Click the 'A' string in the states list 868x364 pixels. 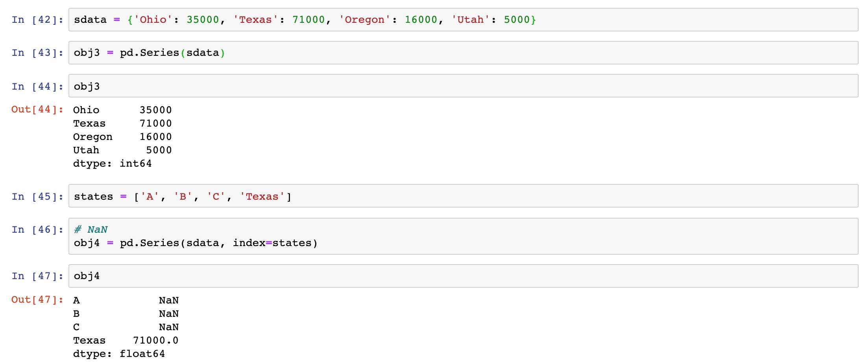tap(150, 197)
